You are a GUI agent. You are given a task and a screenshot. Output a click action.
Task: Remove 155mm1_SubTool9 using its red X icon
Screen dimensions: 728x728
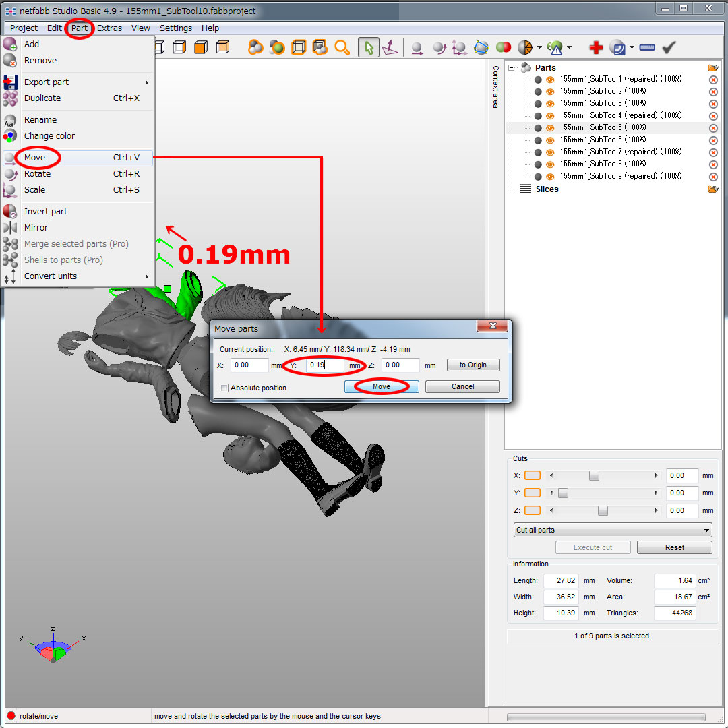click(714, 177)
